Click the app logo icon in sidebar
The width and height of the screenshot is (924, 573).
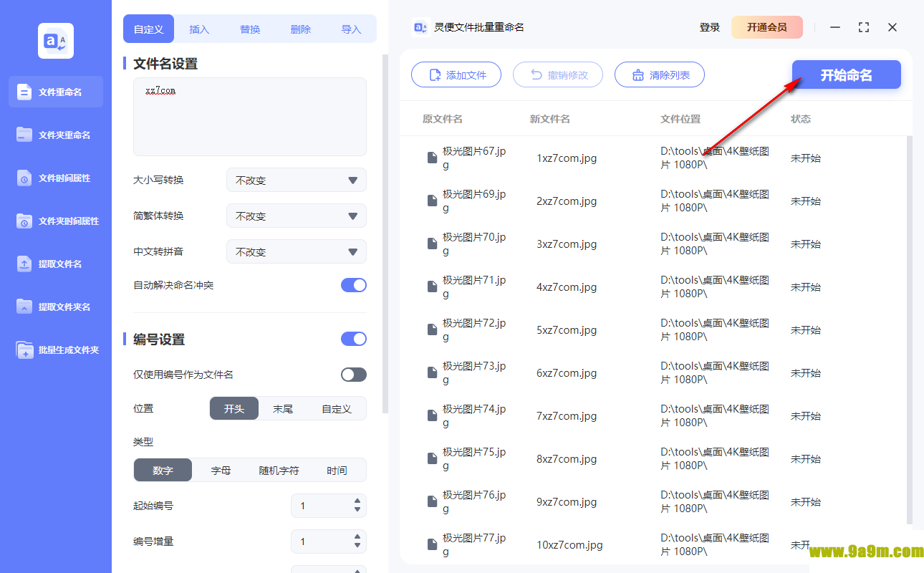click(56, 41)
